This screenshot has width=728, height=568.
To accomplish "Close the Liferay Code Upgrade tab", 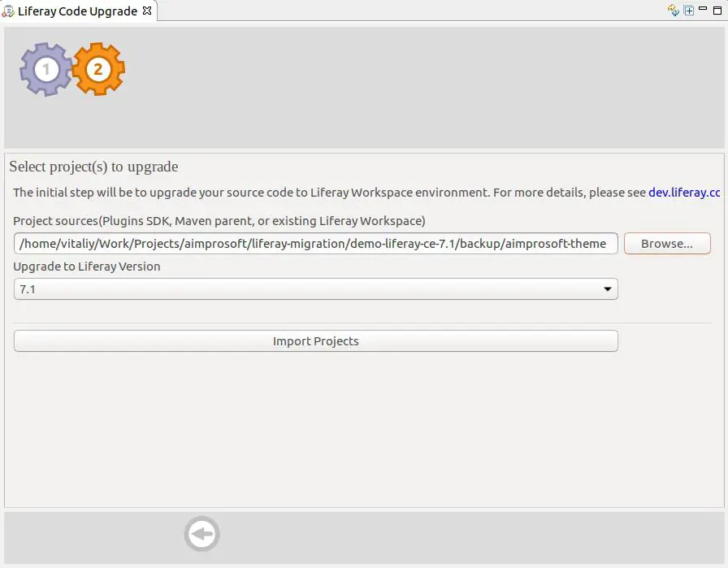I will tap(147, 11).
